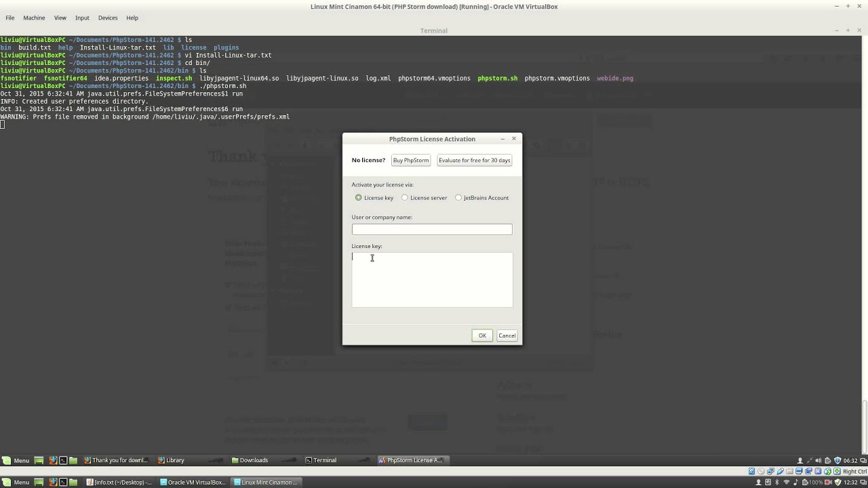Open the Files launcher in guest panel
868x488 pixels.
[73, 460]
